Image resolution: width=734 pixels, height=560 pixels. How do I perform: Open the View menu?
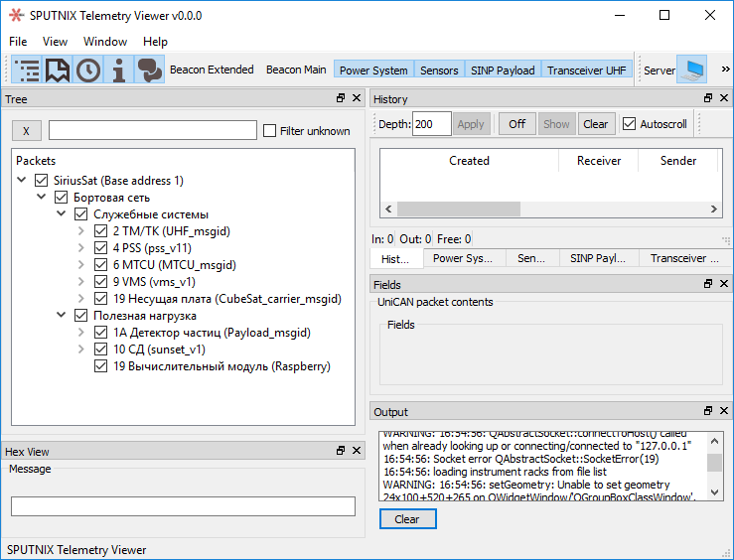55,41
